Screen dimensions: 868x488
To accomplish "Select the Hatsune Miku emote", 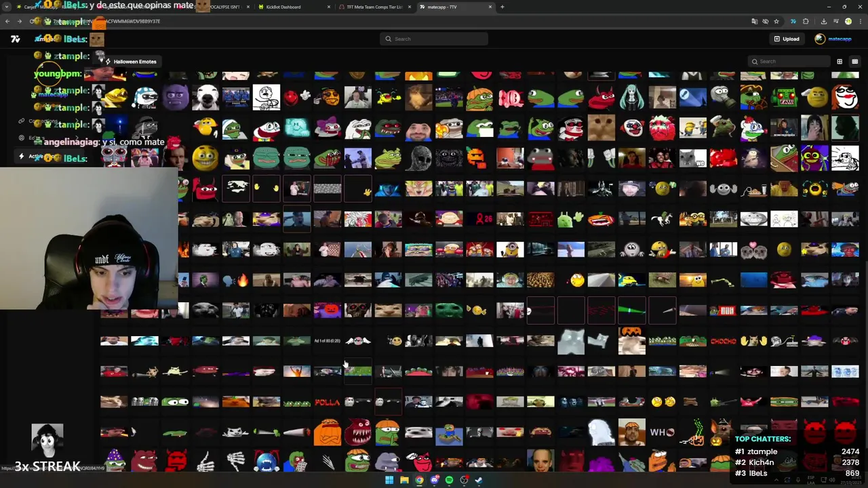I will (631, 98).
